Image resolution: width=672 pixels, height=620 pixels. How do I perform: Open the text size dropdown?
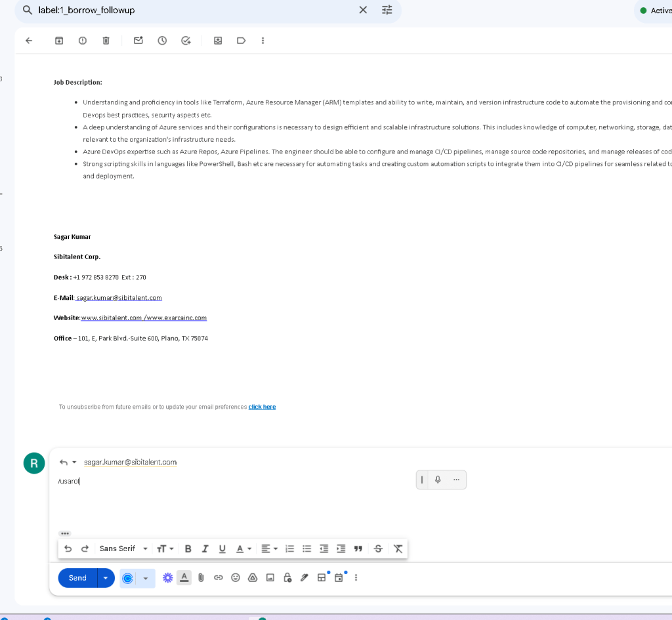[165, 549]
